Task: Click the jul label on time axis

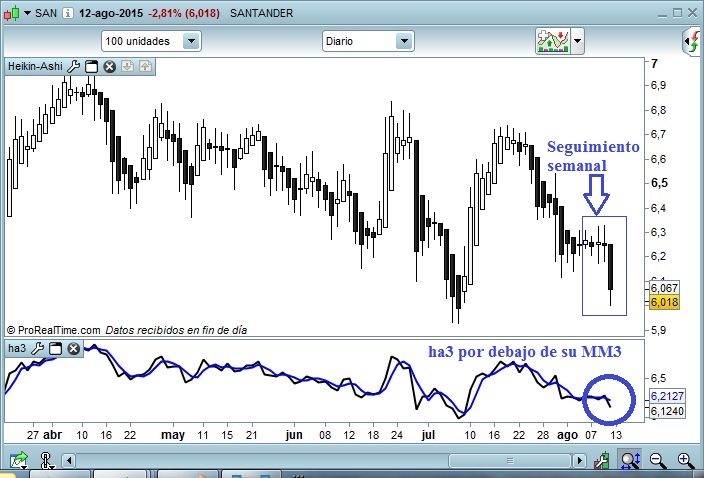Action: point(428,435)
